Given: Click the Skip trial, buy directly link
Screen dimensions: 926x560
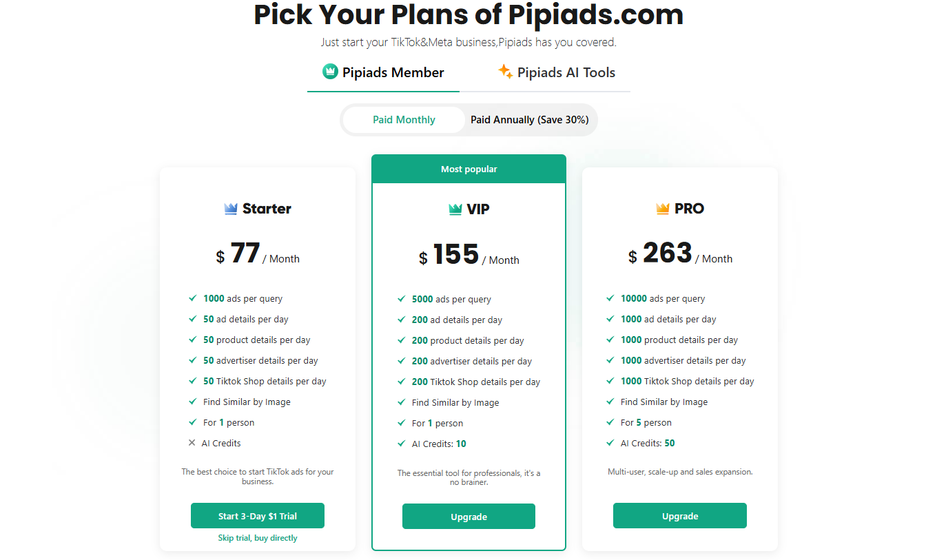Looking at the screenshot, I should (258, 538).
